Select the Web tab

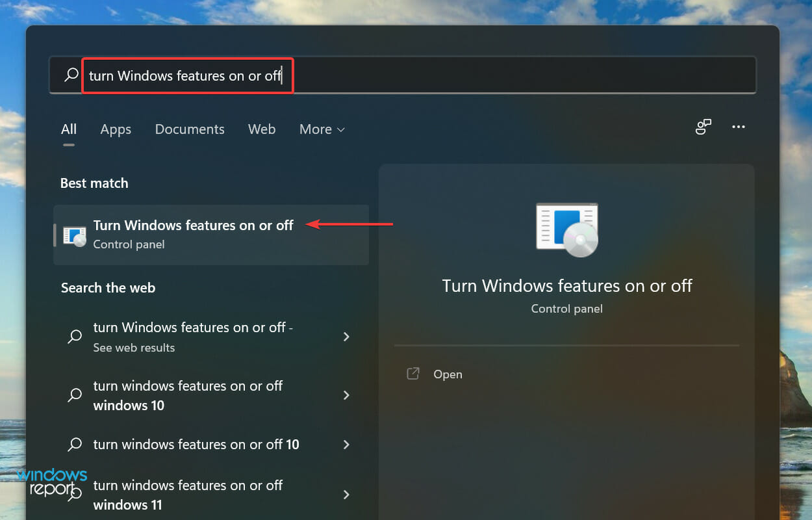coord(262,129)
